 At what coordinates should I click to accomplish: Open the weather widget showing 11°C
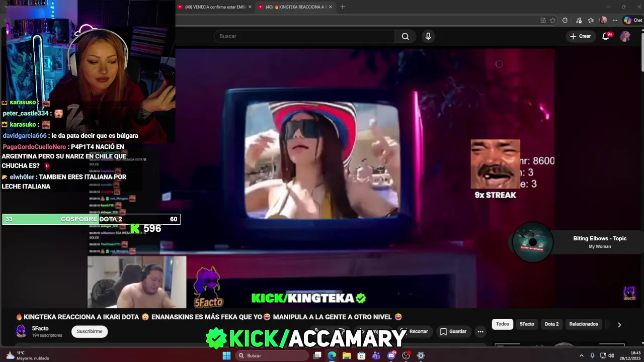point(28,355)
